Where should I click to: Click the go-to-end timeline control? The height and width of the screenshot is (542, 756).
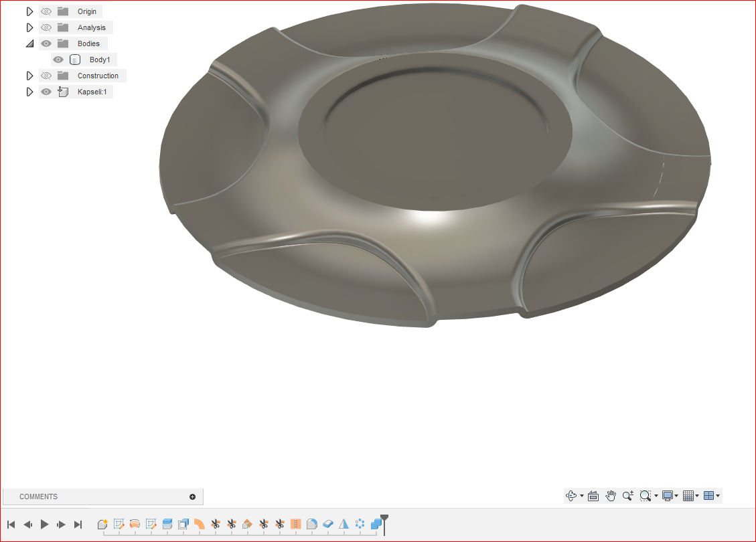coord(78,525)
